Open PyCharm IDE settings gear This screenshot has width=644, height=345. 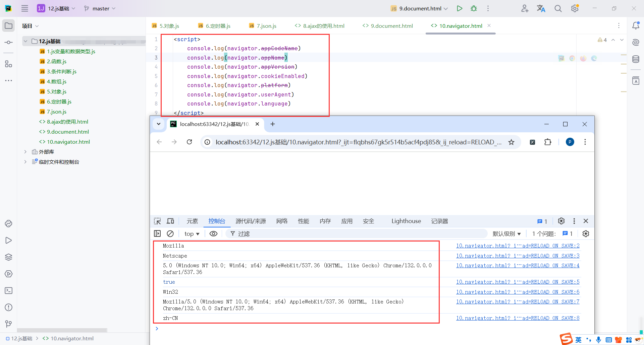575,8
